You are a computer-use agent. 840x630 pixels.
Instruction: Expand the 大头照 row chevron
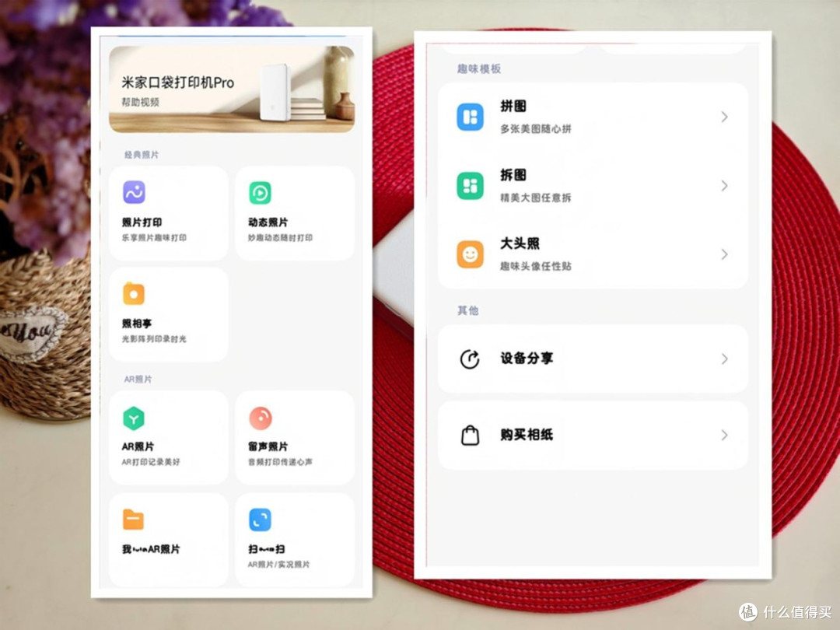tap(724, 254)
